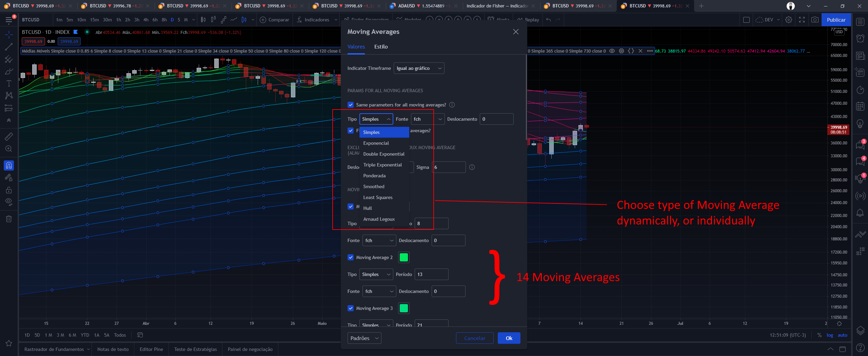This screenshot has width=868, height=356.
Task: Hide the Médias Móveis indicator with eye icon
Action: [612, 51]
